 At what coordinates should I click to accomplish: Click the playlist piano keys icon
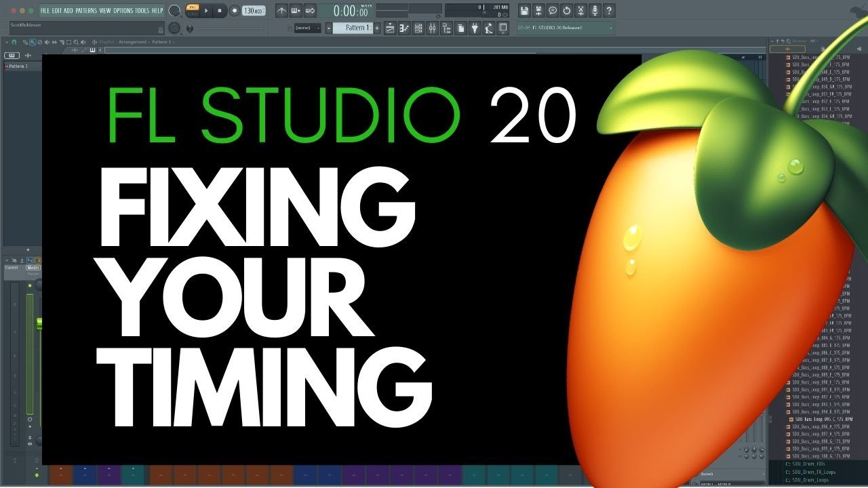[x=12, y=55]
